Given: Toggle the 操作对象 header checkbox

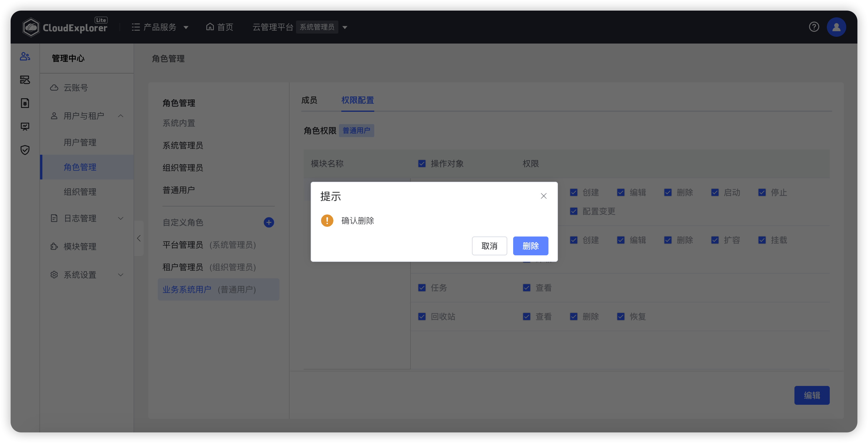Looking at the screenshot, I should pyautogui.click(x=422, y=164).
